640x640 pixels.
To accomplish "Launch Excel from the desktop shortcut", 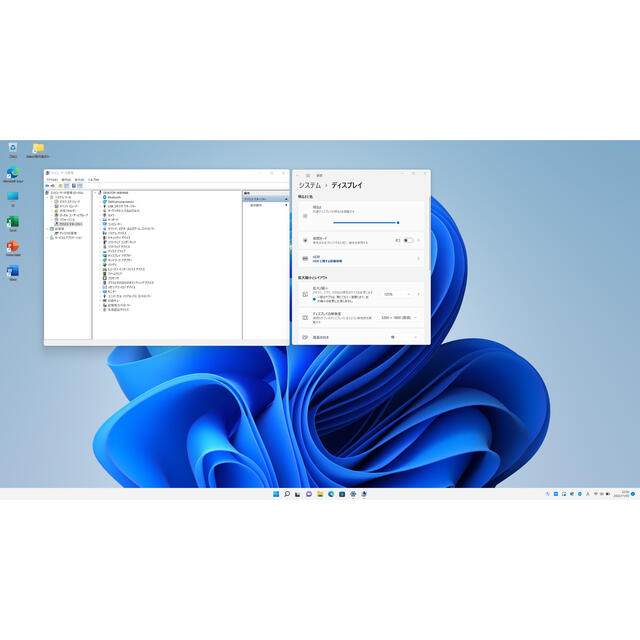I will click(x=13, y=222).
